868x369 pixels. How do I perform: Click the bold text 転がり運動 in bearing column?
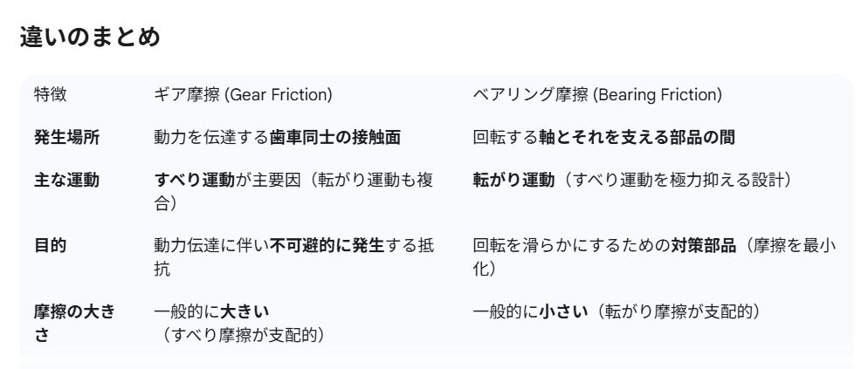pyautogui.click(x=513, y=181)
